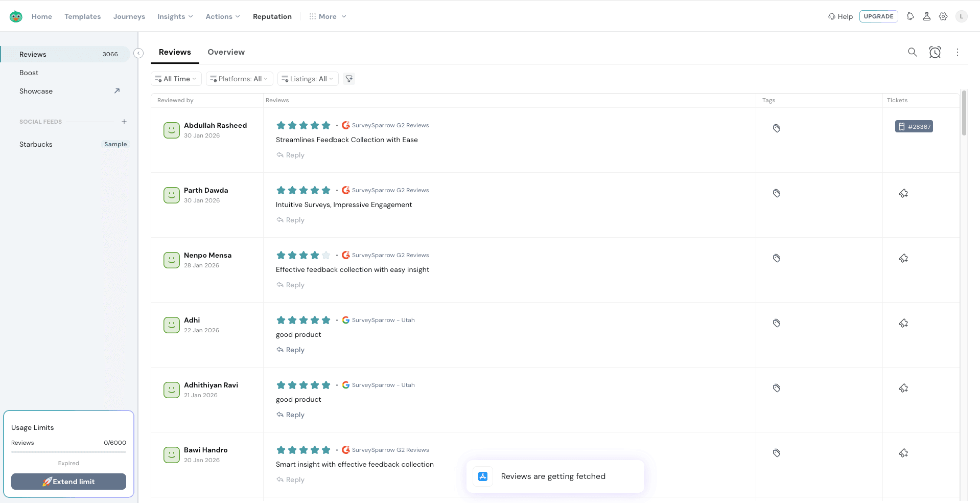Open the All Time date filter
The height and width of the screenshot is (503, 980).
[176, 79]
